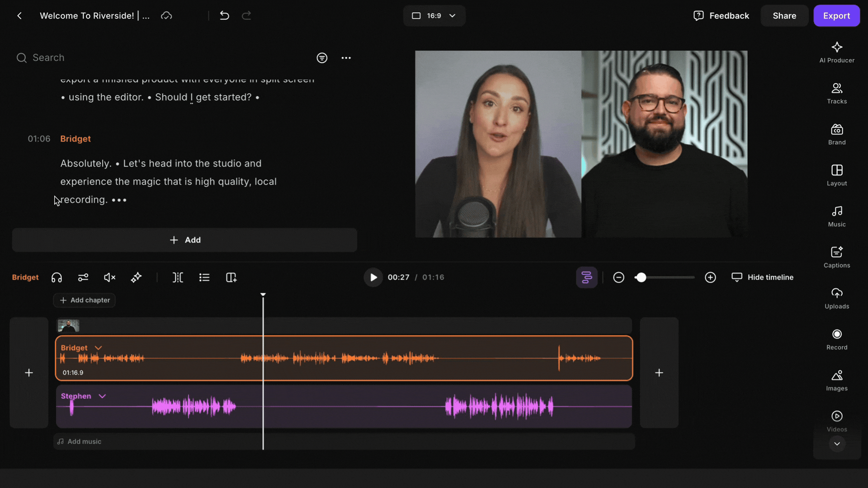Click the cloud save status icon
Viewport: 868px width, 488px height.
click(166, 16)
